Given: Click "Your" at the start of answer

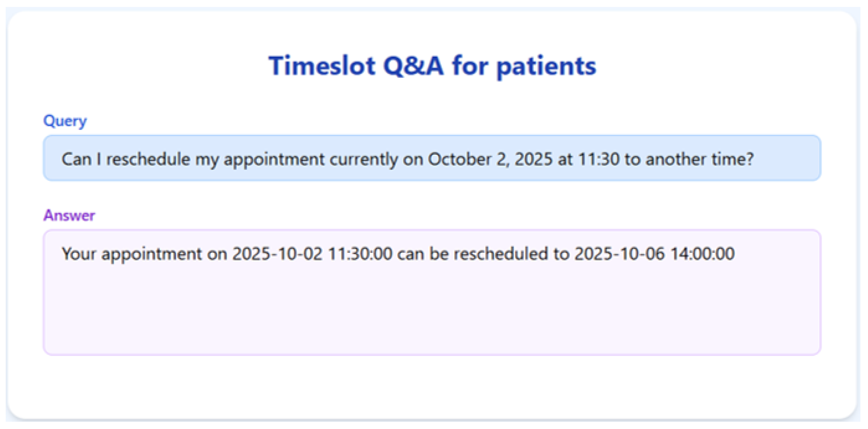Looking at the screenshot, I should point(79,253).
